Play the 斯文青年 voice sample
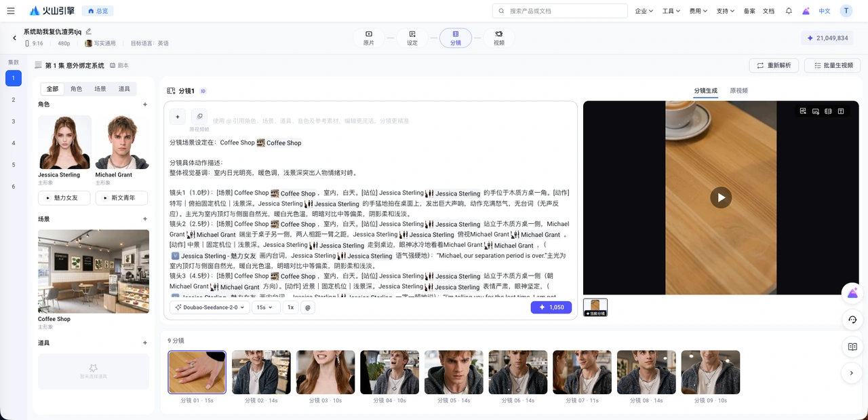 point(121,198)
